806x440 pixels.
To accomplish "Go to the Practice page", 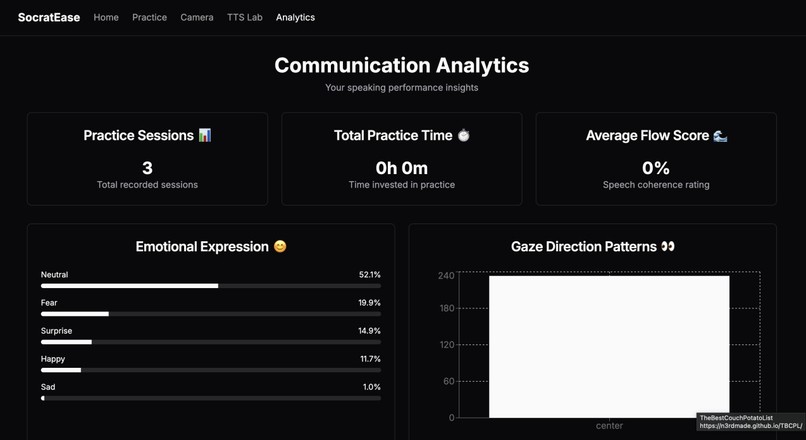I will coord(150,17).
